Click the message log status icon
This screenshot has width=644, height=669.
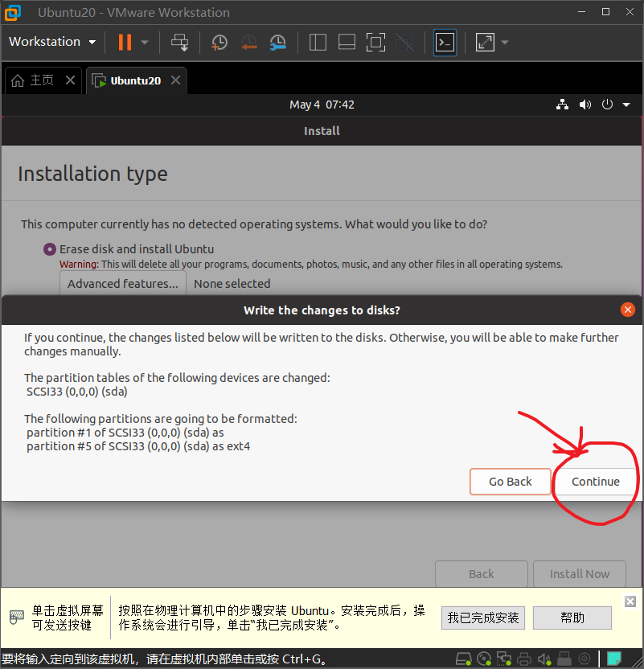coord(614,659)
